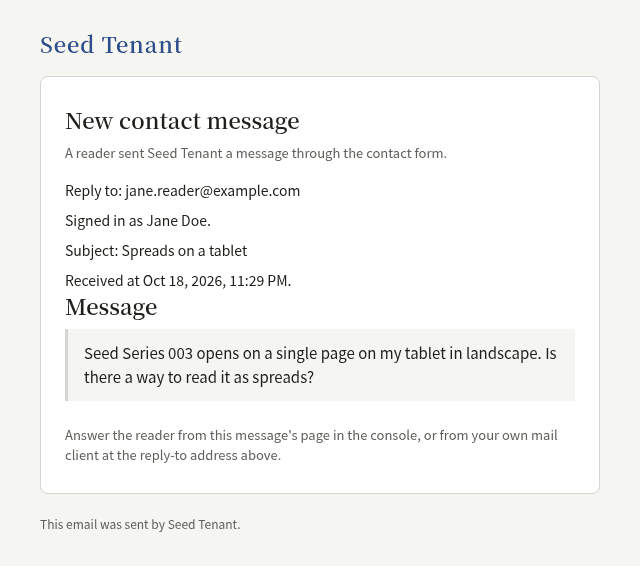Image resolution: width=640 pixels, height=566 pixels.
Task: Click the 'A reader sent Seed Tenant' subtitle
Action: [256, 153]
